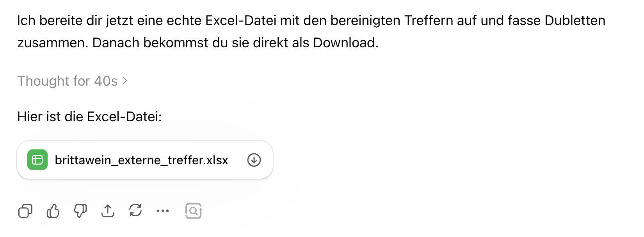Click the "Thought for 40s" label
Screen dimensions: 644x237
point(67,81)
